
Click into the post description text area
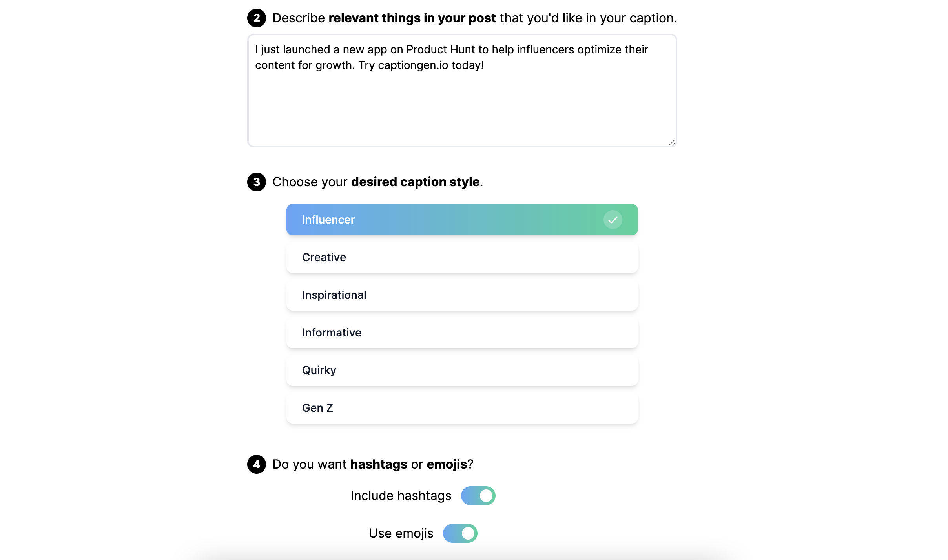(x=462, y=91)
